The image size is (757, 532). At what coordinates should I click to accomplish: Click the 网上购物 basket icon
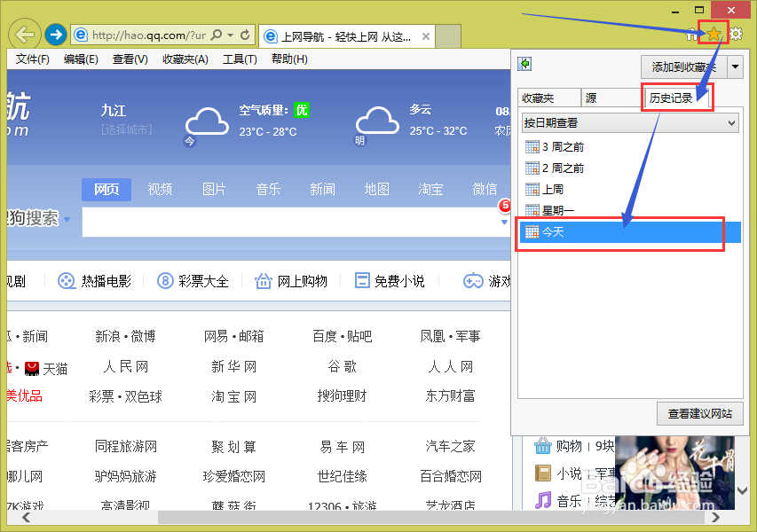click(263, 281)
